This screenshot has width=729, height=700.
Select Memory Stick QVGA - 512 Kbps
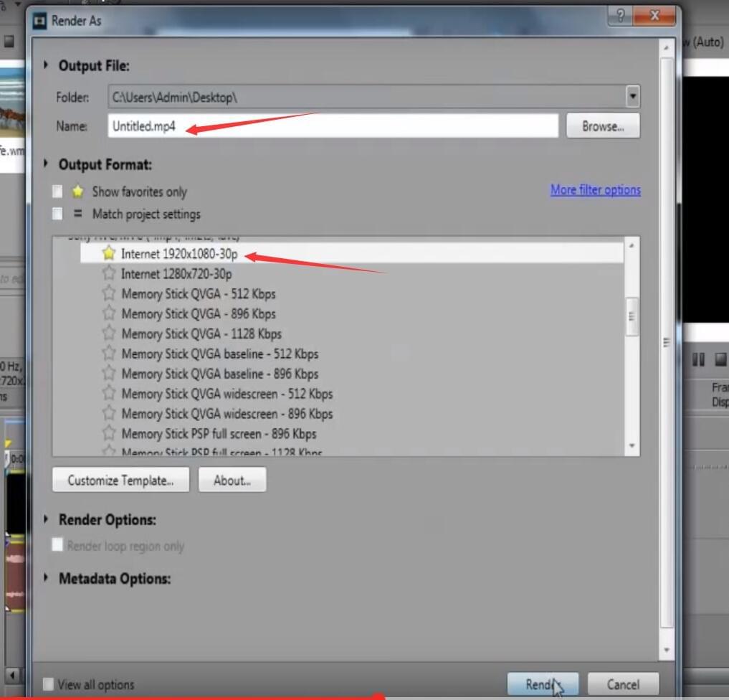(x=199, y=294)
